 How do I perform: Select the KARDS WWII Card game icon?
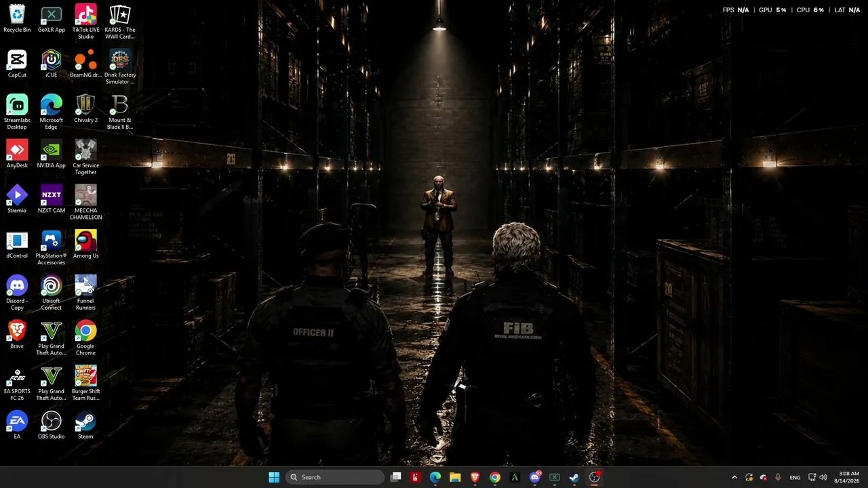[119, 22]
